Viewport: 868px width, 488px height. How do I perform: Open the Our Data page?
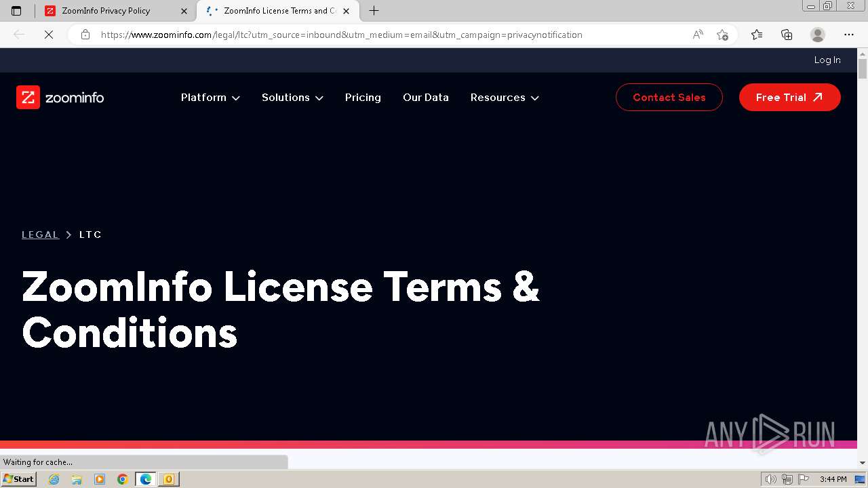(x=426, y=98)
